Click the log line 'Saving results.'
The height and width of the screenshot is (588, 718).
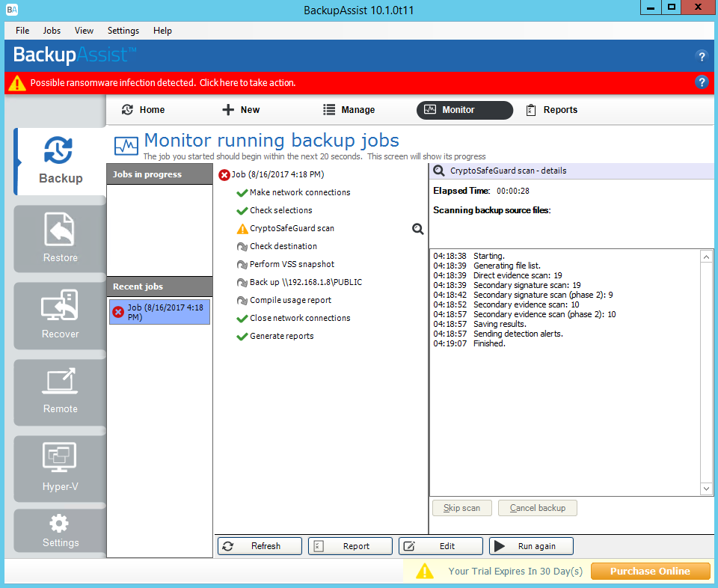point(500,324)
